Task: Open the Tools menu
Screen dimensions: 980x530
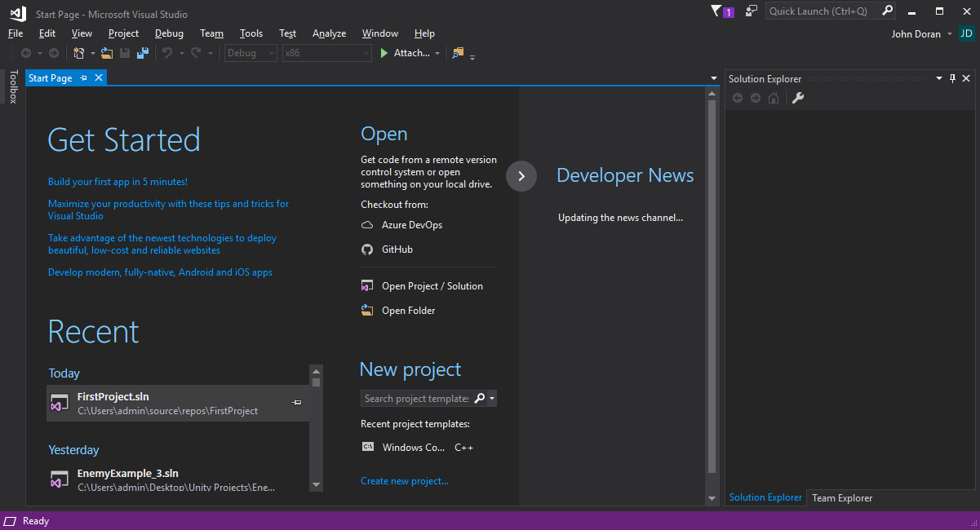Action: point(251,33)
